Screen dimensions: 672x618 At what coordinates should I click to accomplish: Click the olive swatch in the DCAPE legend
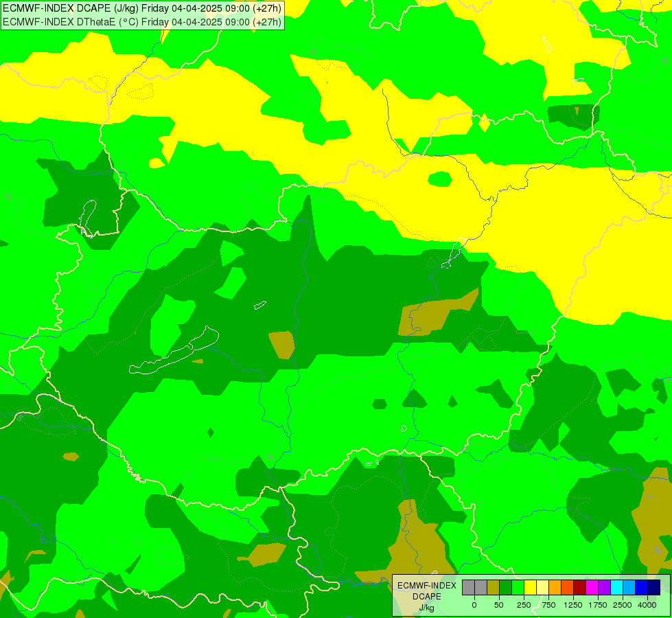pyautogui.click(x=494, y=588)
